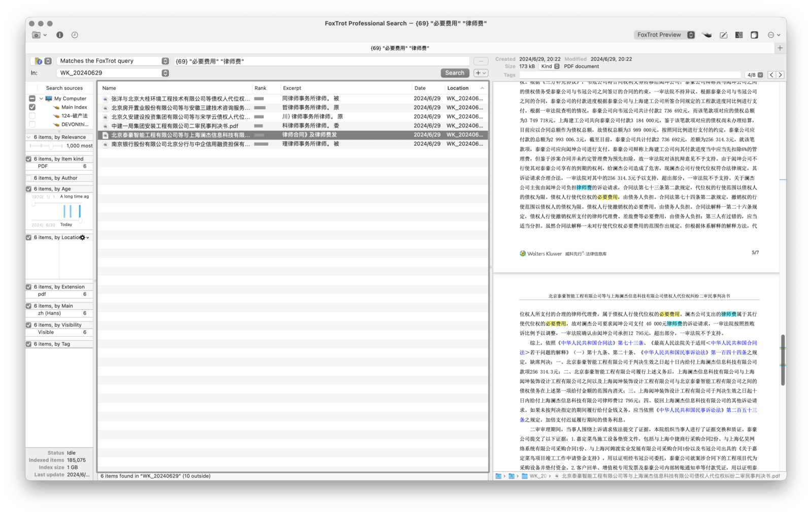Viewport: 812px width, 514px height.
Task: Sort results by Date column
Action: click(x=427, y=88)
